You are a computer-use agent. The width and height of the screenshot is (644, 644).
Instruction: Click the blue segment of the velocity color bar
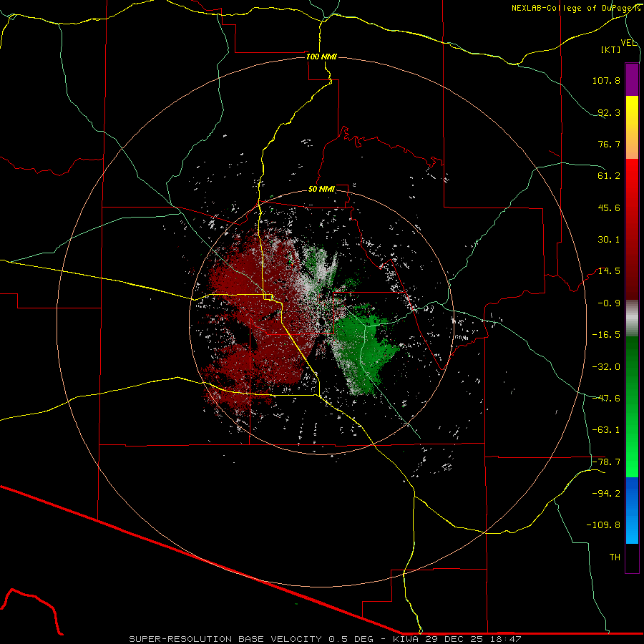point(632,510)
